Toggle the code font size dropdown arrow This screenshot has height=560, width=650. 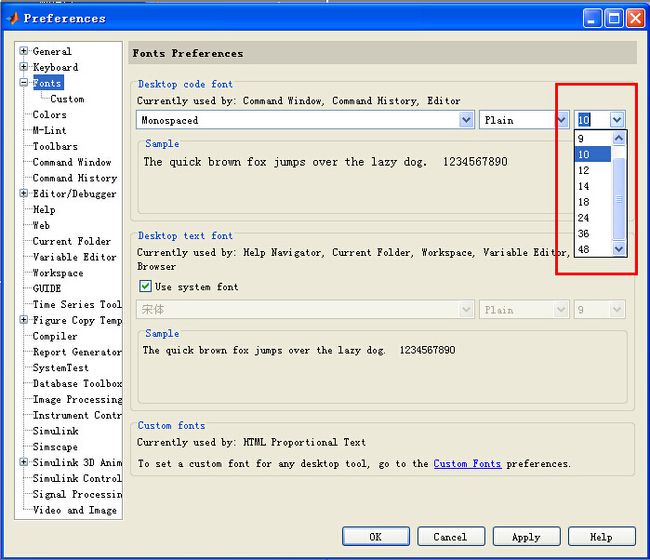(x=617, y=120)
